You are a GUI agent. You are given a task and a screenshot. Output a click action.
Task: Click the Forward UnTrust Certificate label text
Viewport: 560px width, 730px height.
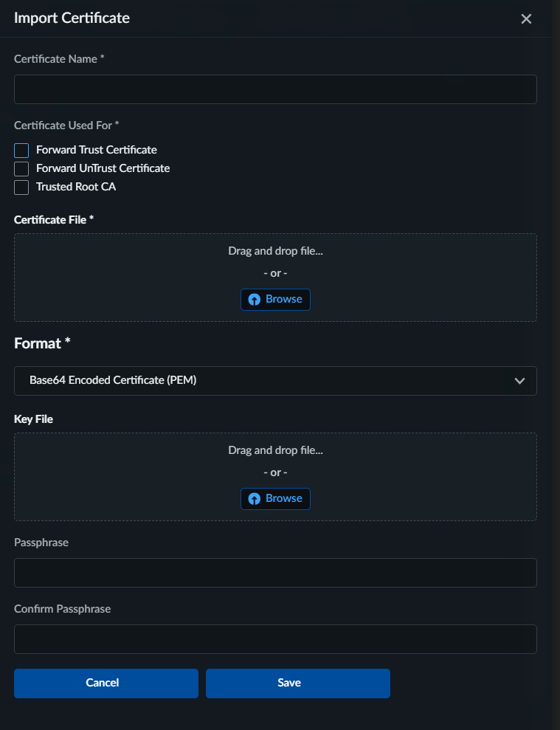[x=103, y=168]
